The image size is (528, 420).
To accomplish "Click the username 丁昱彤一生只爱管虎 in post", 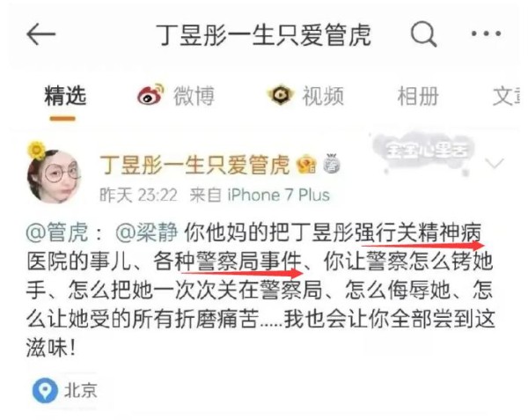I will point(194,165).
